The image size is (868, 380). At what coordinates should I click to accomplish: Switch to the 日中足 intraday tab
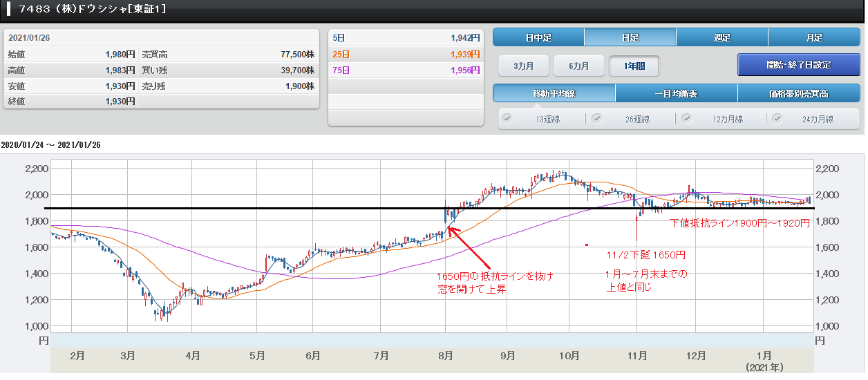538,37
